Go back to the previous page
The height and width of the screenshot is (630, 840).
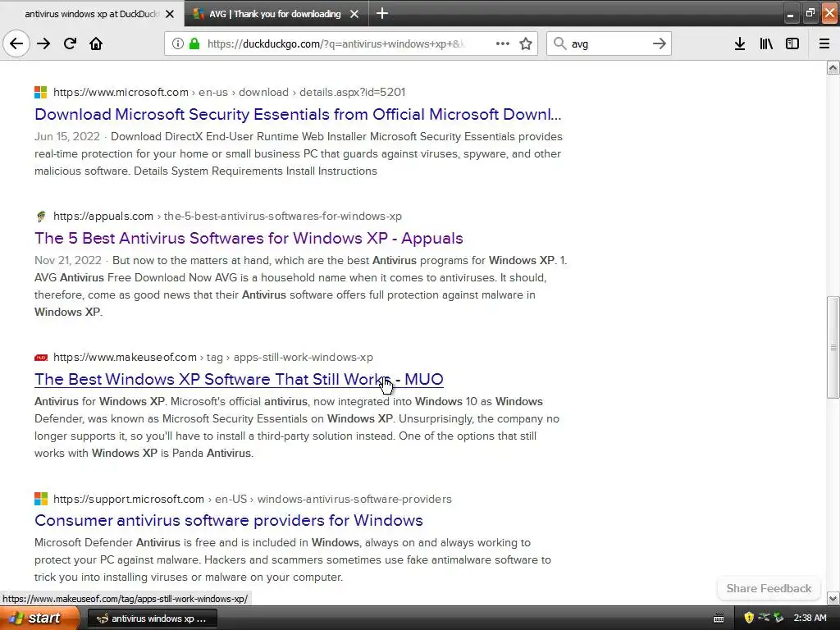[x=16, y=43]
